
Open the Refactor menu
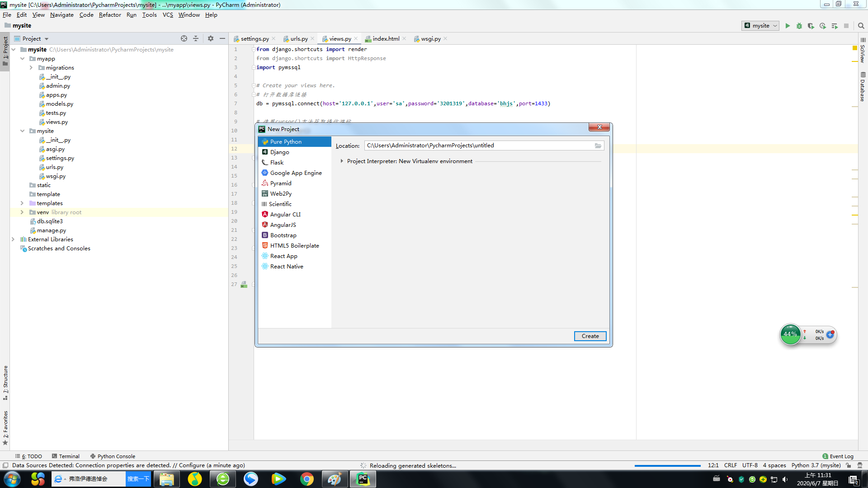(x=110, y=15)
